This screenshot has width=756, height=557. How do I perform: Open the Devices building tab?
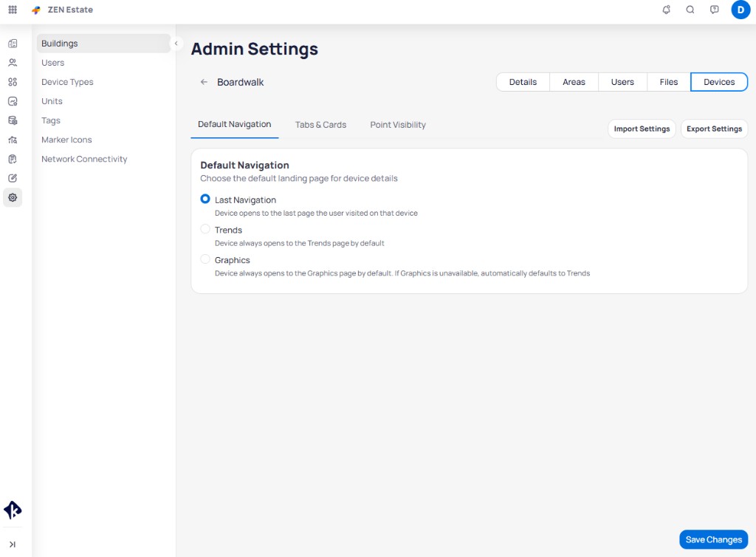(719, 82)
